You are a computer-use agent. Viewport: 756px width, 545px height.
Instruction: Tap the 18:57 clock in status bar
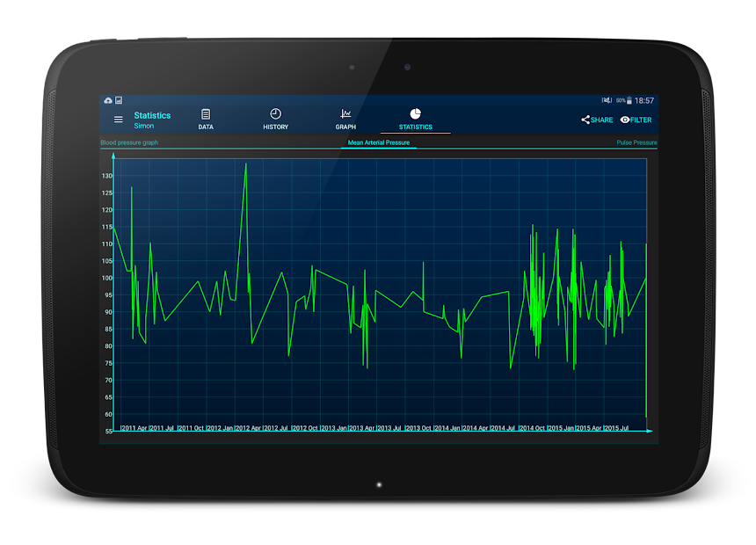click(644, 100)
